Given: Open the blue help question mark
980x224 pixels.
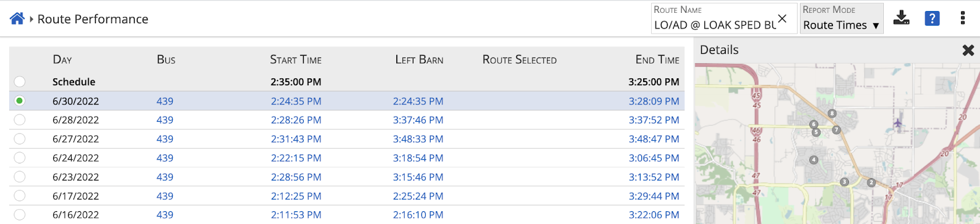Looking at the screenshot, I should tap(932, 18).
